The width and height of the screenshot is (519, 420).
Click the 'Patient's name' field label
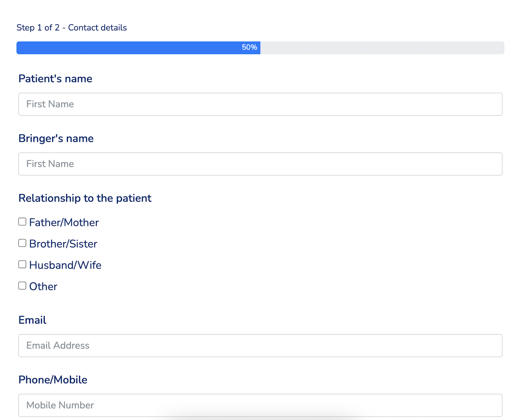tap(55, 79)
